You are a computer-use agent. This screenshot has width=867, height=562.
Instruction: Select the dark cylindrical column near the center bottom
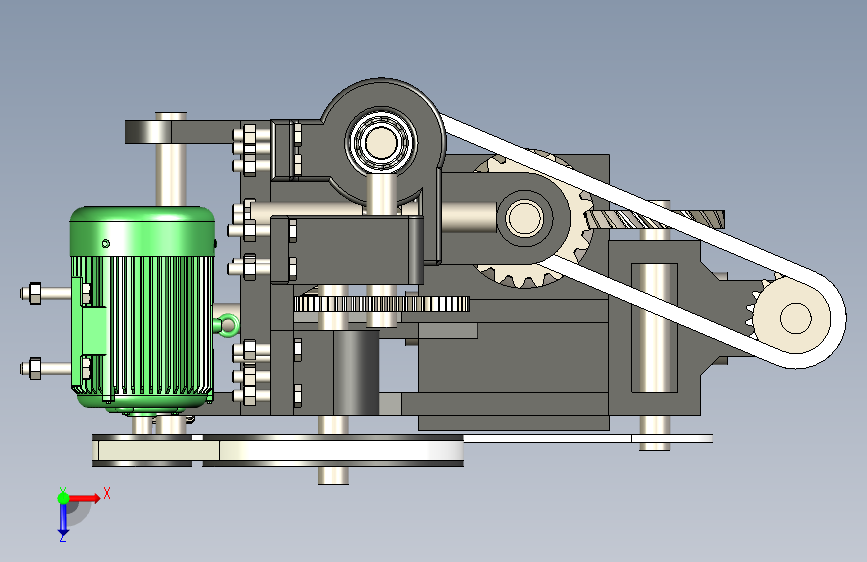[356, 373]
